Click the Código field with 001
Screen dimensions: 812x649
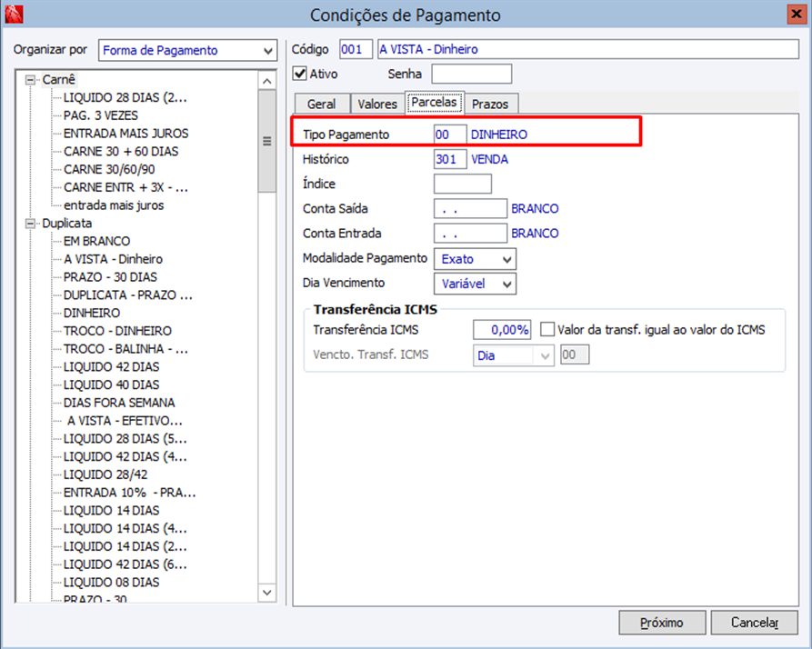[356, 50]
